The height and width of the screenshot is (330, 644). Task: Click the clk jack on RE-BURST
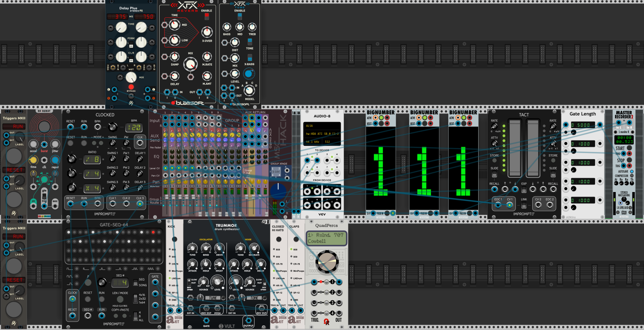(x=44, y=160)
